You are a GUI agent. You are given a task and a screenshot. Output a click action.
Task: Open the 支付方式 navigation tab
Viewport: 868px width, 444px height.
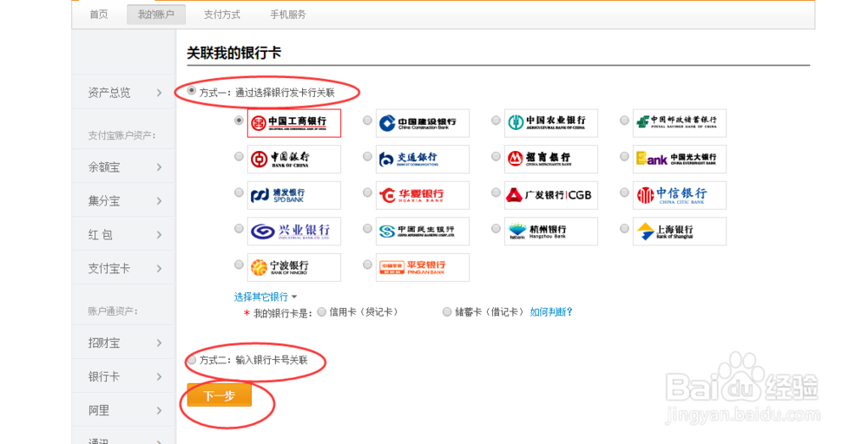click(x=221, y=15)
